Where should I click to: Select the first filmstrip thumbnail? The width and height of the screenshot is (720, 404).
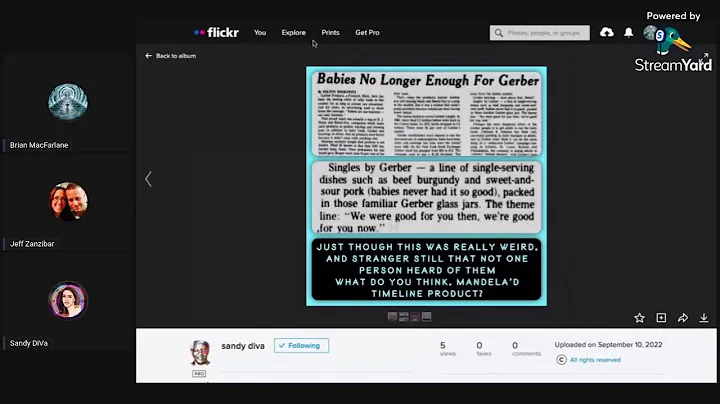pos(392,317)
